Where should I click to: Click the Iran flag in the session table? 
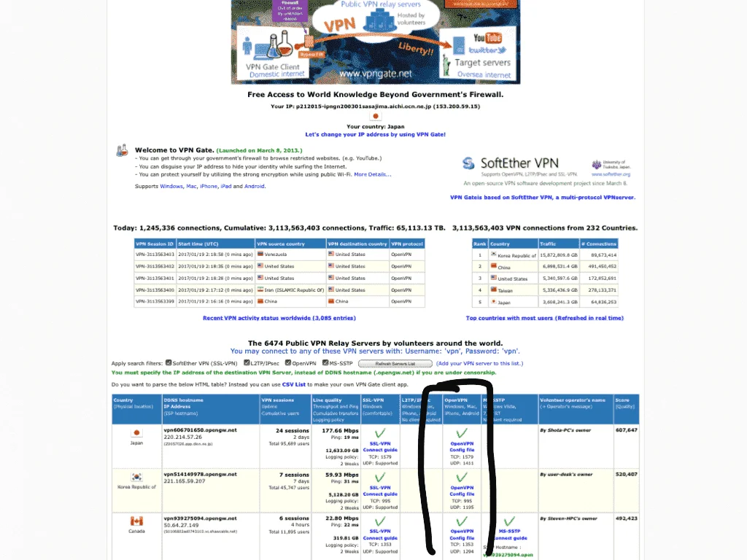260,289
